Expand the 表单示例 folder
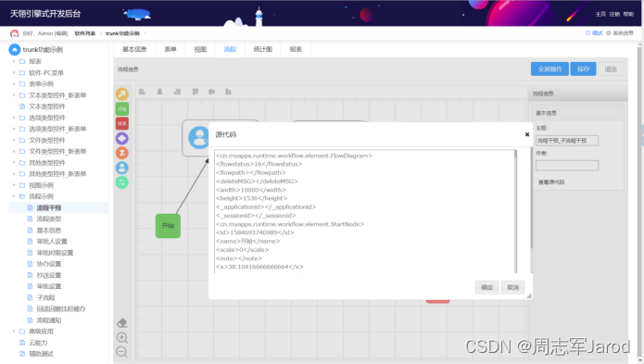This screenshot has width=644, height=364. [14, 83]
